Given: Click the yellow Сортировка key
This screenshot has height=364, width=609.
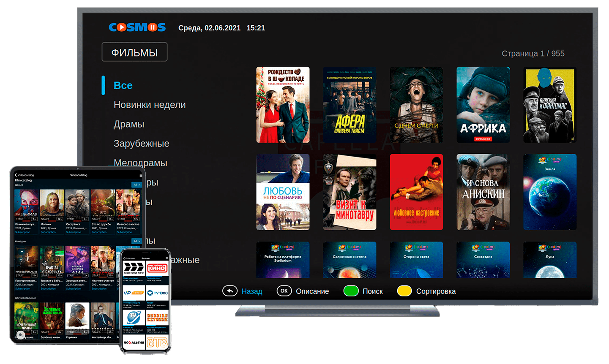Looking at the screenshot, I should [x=404, y=291].
